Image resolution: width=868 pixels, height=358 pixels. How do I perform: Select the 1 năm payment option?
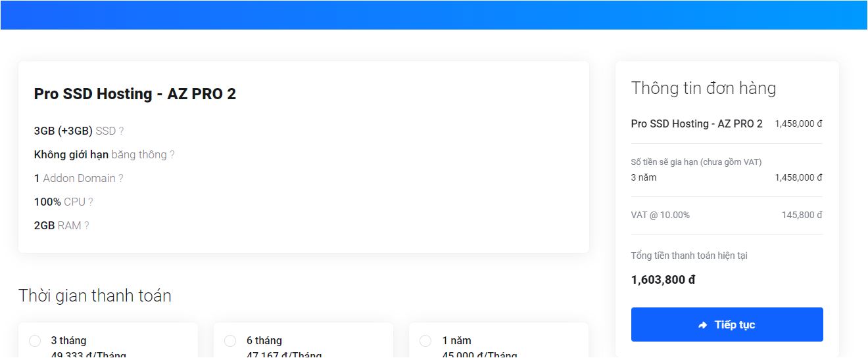pyautogui.click(x=425, y=341)
